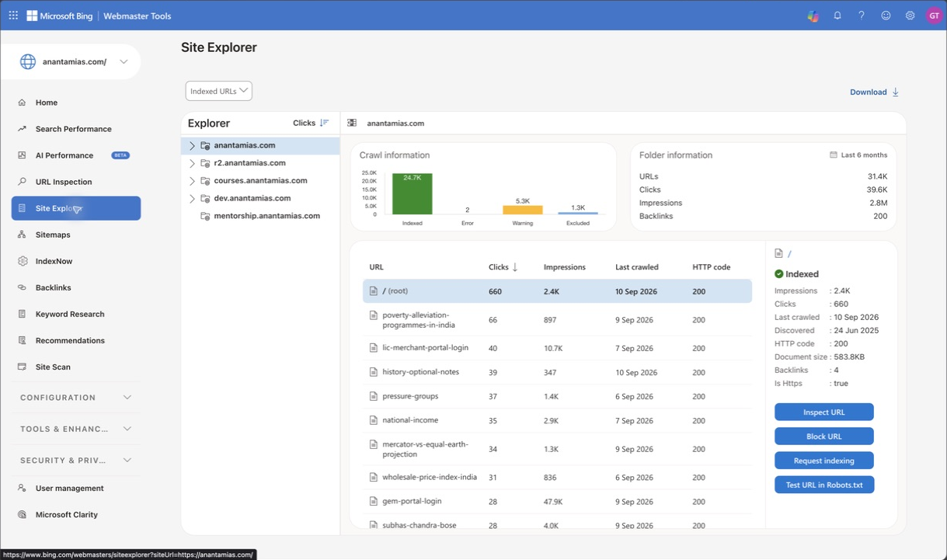Click the globe icon in site selector
Image resolution: width=947 pixels, height=560 pixels.
click(28, 62)
